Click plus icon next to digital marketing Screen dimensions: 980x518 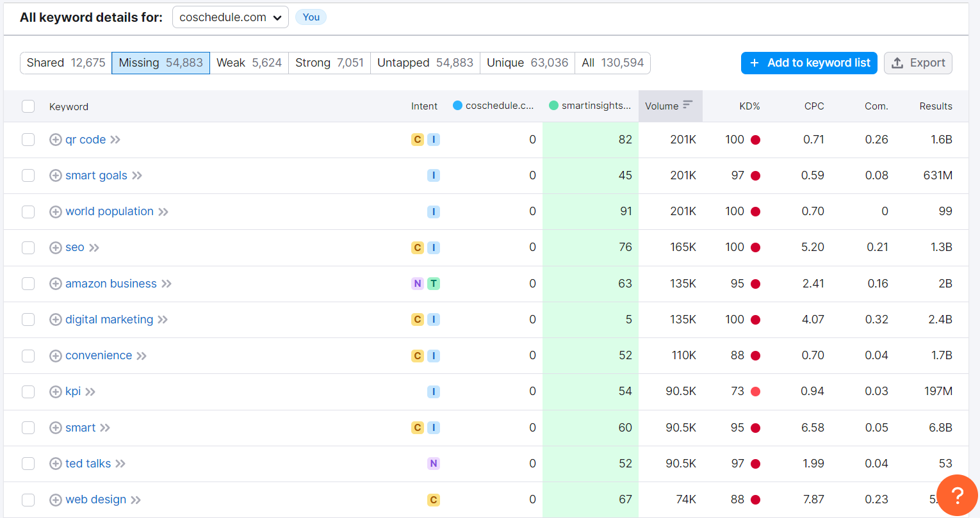(56, 320)
